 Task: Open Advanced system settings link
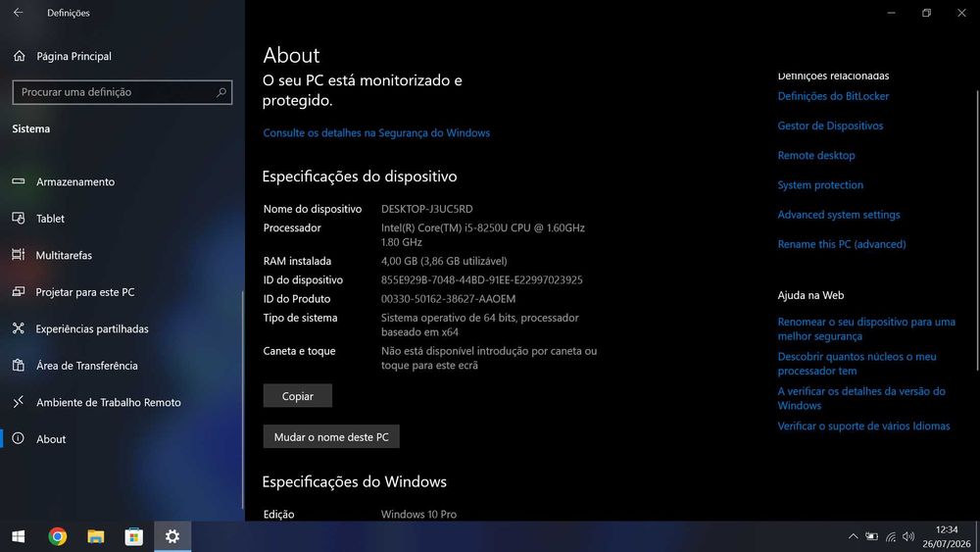(839, 215)
